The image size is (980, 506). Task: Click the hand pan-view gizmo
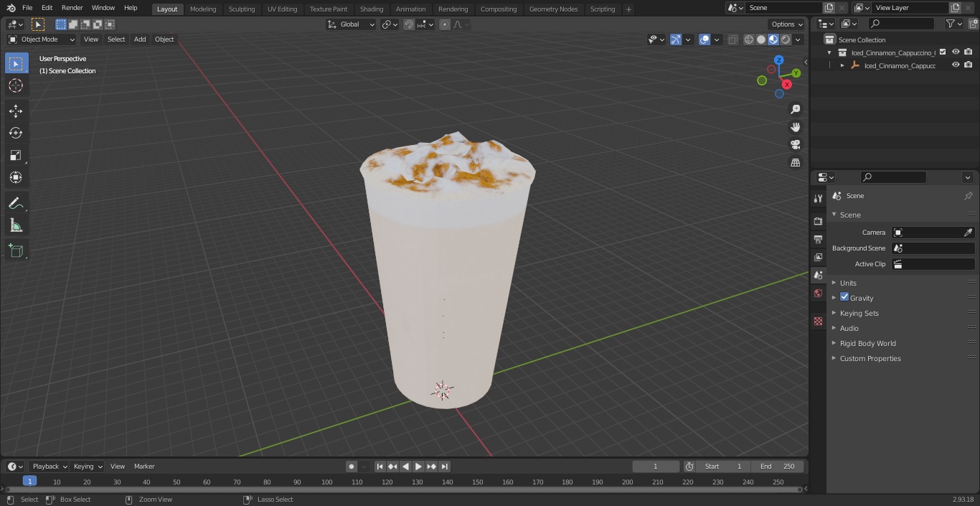point(795,127)
